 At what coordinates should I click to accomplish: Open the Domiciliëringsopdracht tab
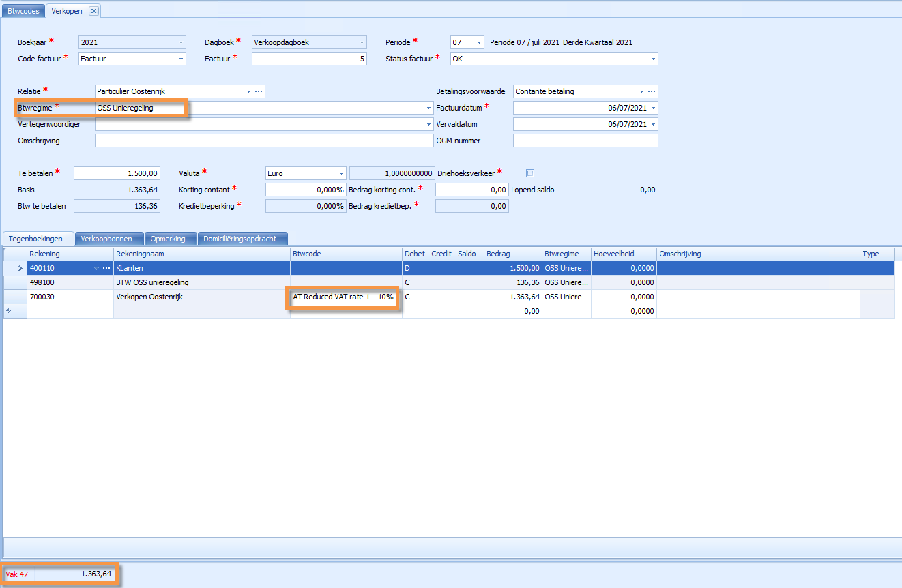[x=242, y=239]
